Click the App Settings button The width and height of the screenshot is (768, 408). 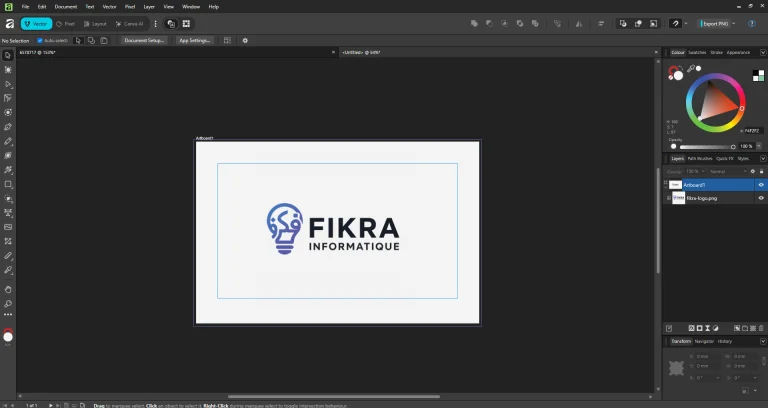(x=194, y=41)
